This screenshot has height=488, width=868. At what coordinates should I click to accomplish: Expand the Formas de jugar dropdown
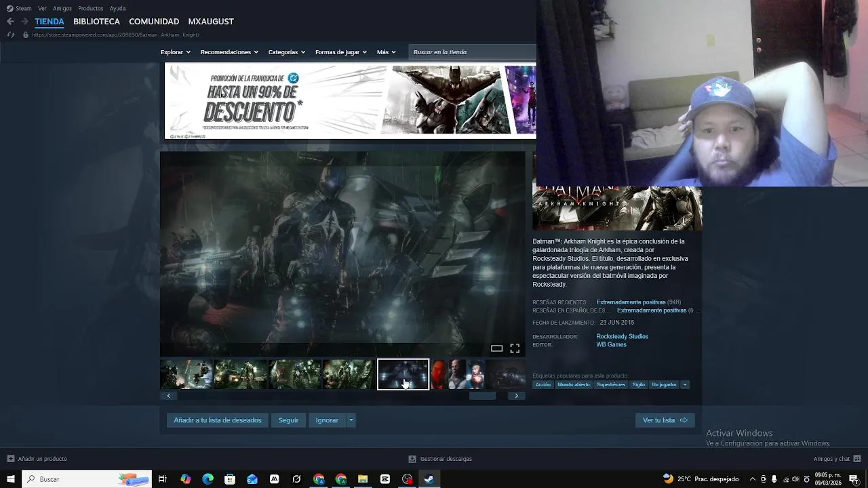point(340,52)
